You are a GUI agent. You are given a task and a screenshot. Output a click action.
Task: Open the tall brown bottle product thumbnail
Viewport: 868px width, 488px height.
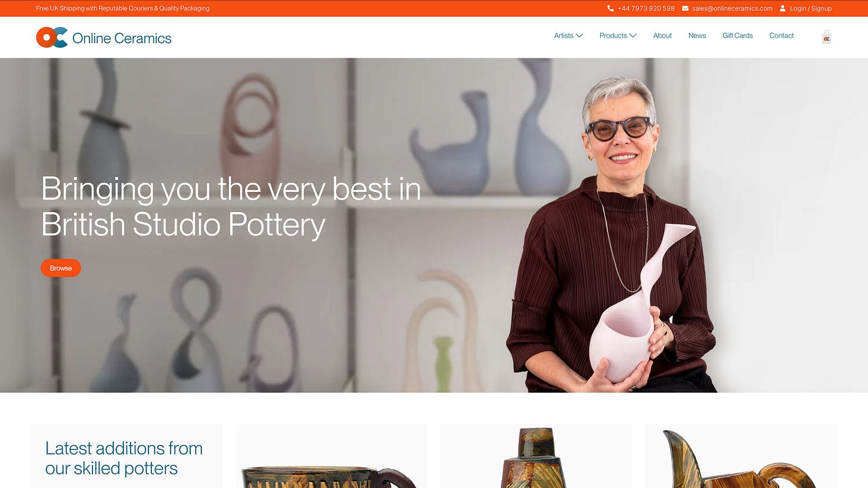click(536, 456)
